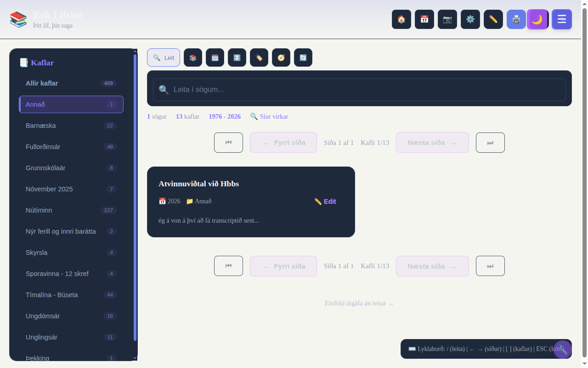Click the chapter sidebar scrollbar
The width and height of the screenshot is (588, 368).
click(135, 198)
